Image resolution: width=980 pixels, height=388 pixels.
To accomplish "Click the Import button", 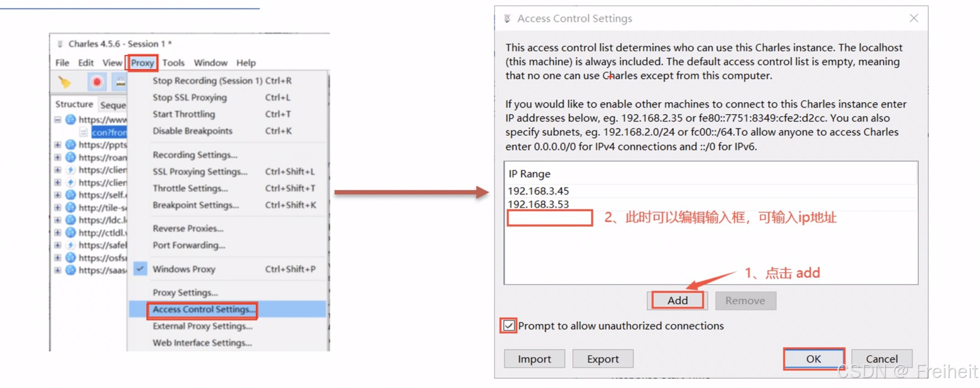I will [x=534, y=359].
